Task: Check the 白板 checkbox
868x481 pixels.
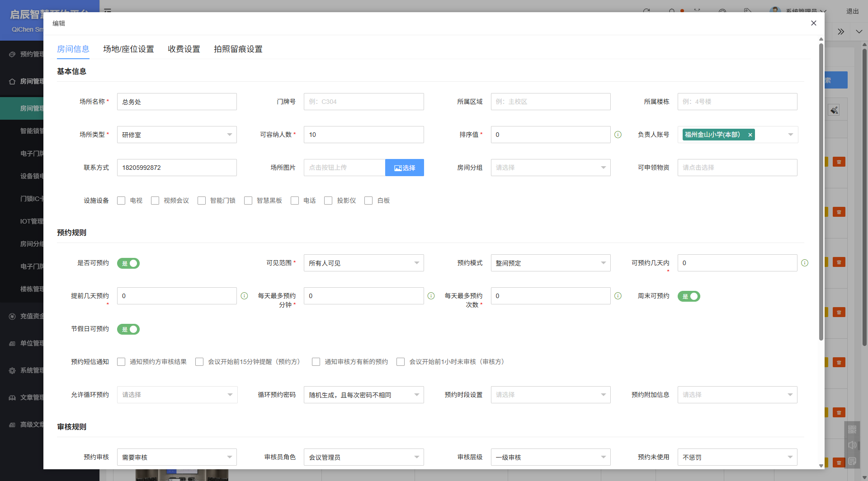Action: coord(368,201)
